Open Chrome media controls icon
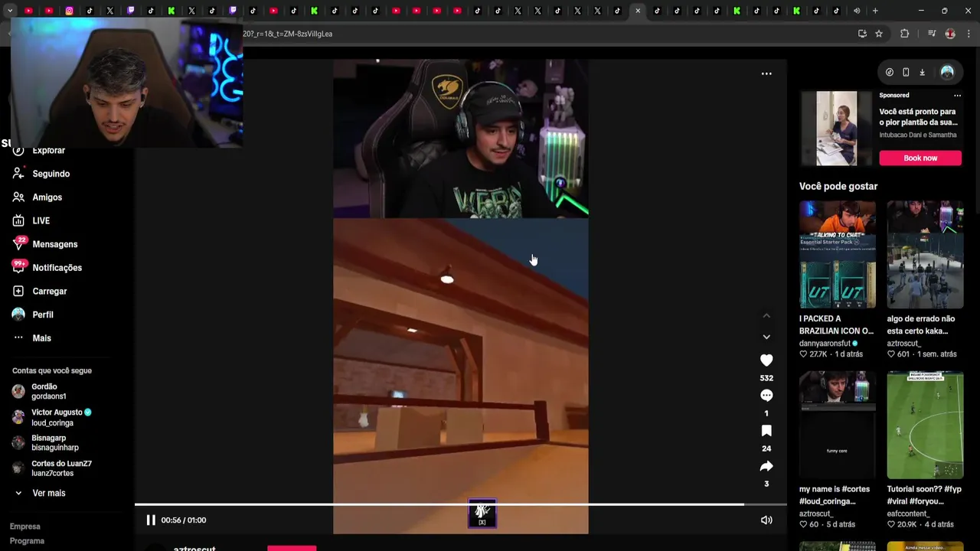Viewport: 980px width, 551px height. tap(932, 34)
